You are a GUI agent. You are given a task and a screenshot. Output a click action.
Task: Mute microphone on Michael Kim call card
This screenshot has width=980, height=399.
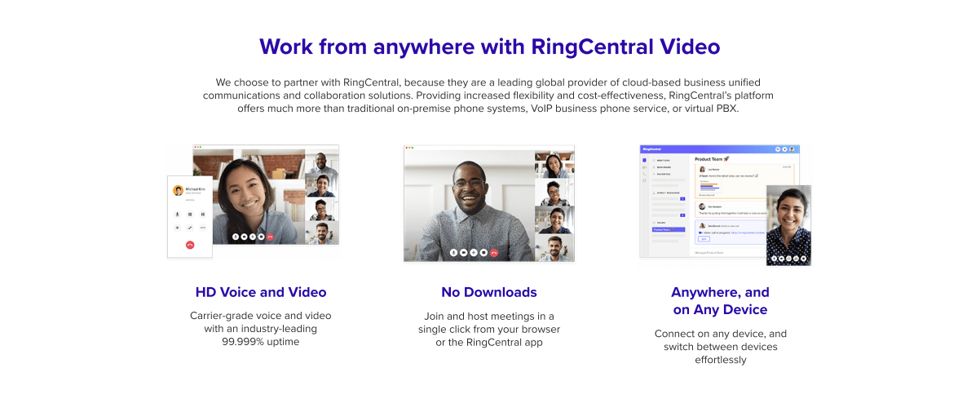pos(177,214)
